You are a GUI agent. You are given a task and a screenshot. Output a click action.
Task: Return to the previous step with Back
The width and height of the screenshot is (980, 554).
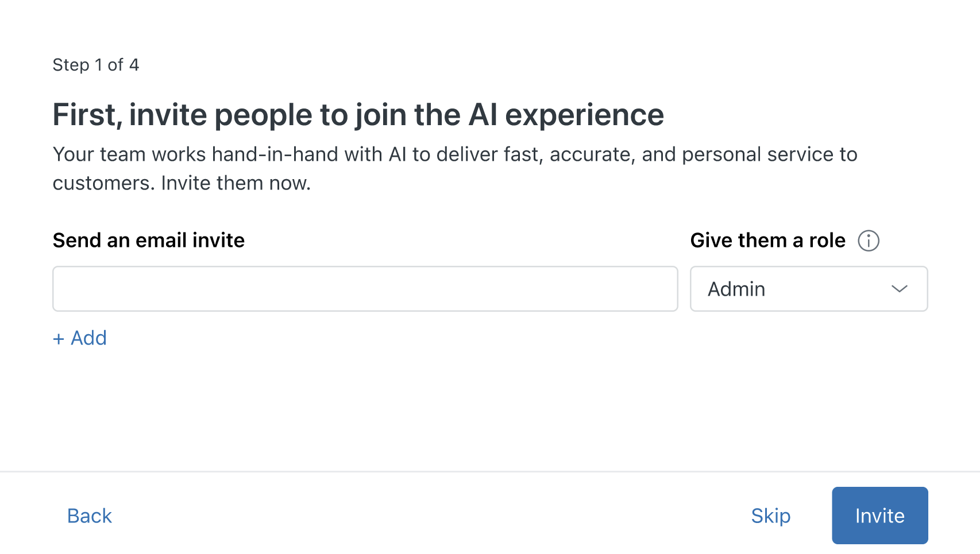90,516
